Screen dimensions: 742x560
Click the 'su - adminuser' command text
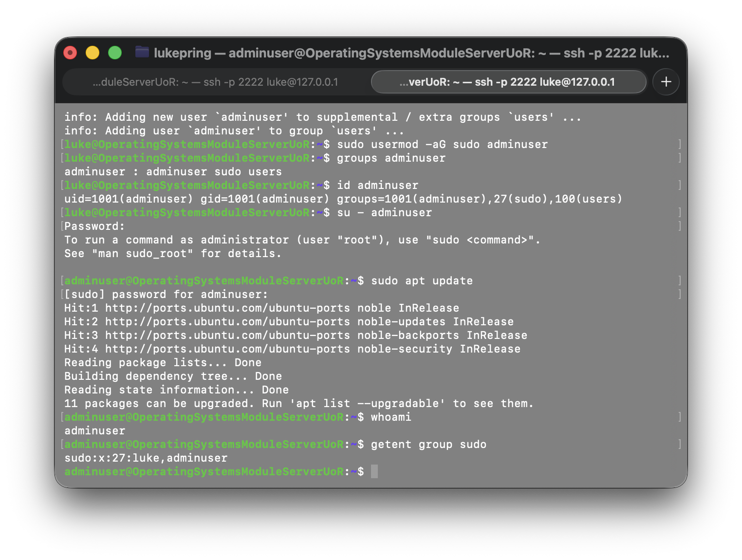(384, 213)
